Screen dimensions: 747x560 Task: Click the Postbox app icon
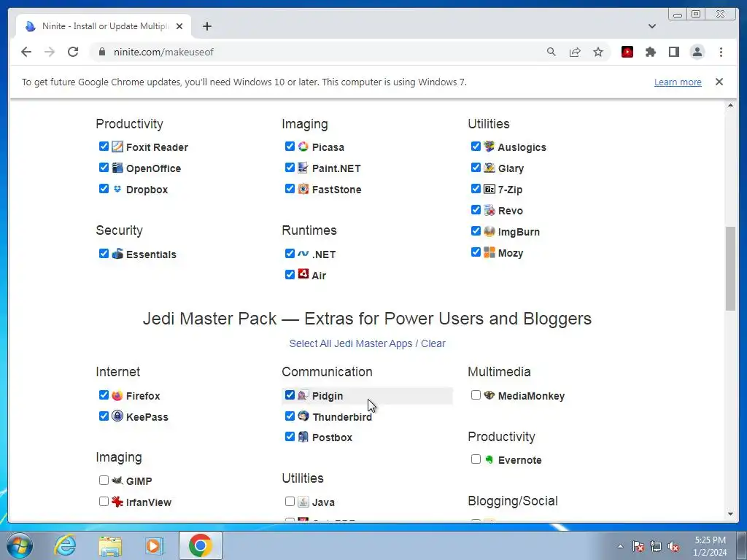tap(303, 437)
